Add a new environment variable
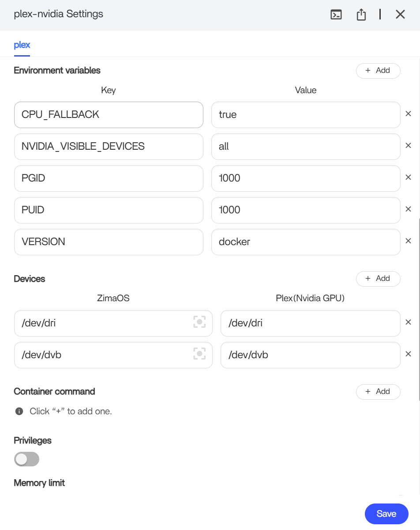The image size is (420, 530). tap(378, 71)
